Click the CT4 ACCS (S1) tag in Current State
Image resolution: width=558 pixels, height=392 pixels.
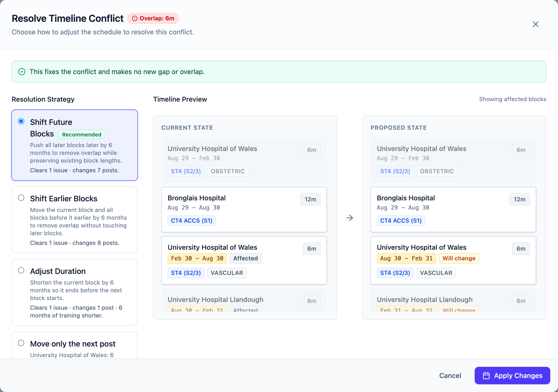192,221
